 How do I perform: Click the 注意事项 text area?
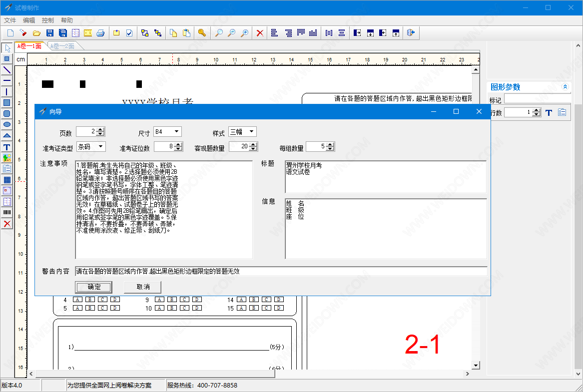click(164, 210)
